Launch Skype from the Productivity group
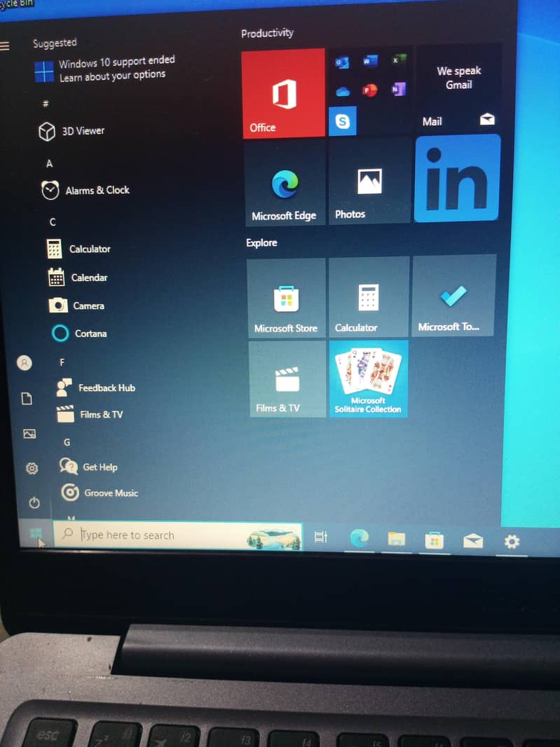This screenshot has width=560, height=747. click(342, 121)
